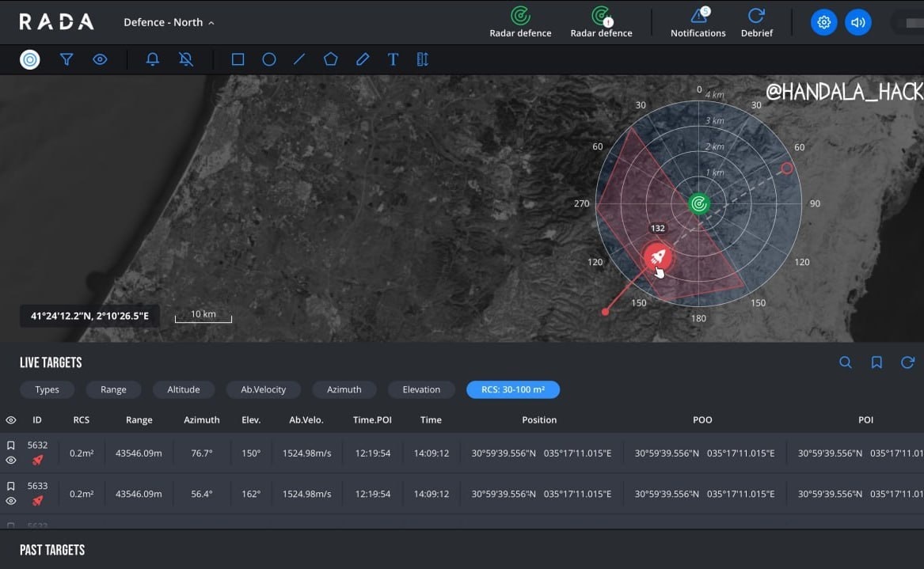Select the RCS: 30-100 m² filter
This screenshot has width=924, height=569.
tap(513, 389)
